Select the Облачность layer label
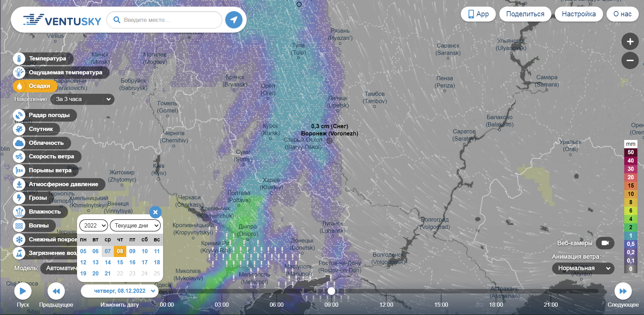This screenshot has height=315, width=644. pos(46,143)
